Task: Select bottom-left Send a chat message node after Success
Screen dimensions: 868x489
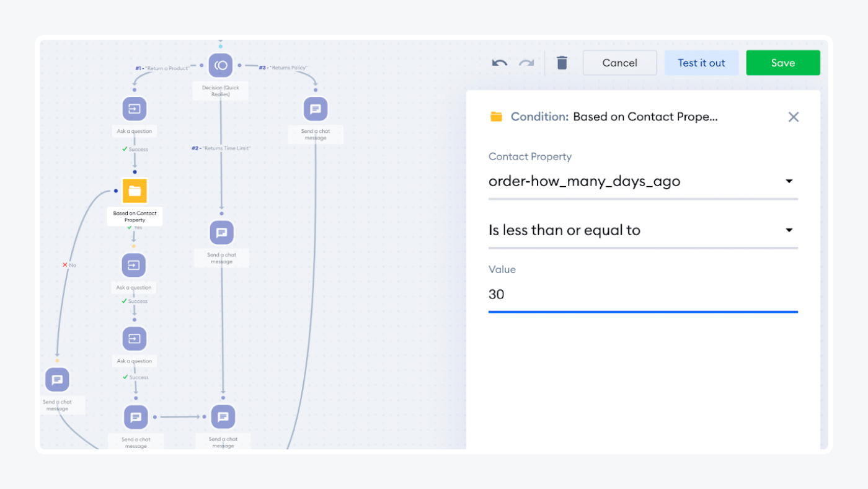Action: point(136,417)
